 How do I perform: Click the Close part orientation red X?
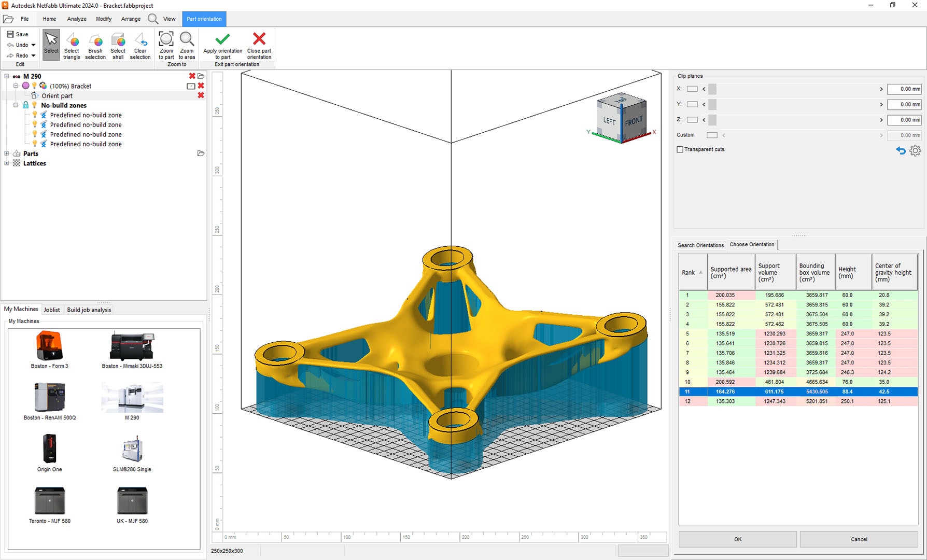(259, 40)
